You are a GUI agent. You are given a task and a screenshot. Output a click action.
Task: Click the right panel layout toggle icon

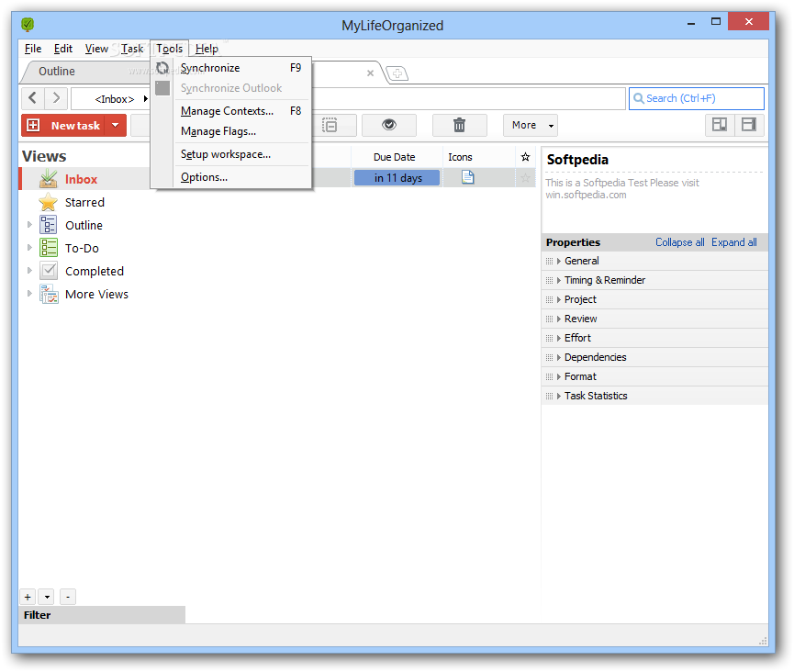point(748,125)
